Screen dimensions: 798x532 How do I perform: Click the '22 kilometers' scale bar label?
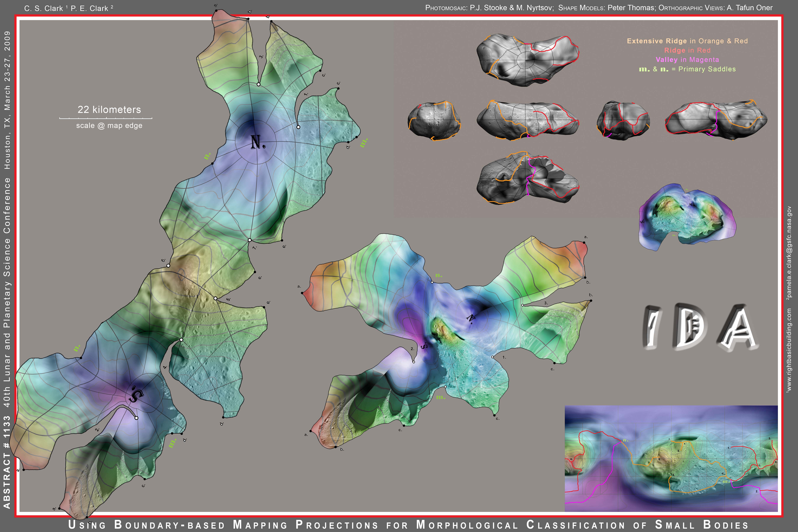(x=109, y=110)
